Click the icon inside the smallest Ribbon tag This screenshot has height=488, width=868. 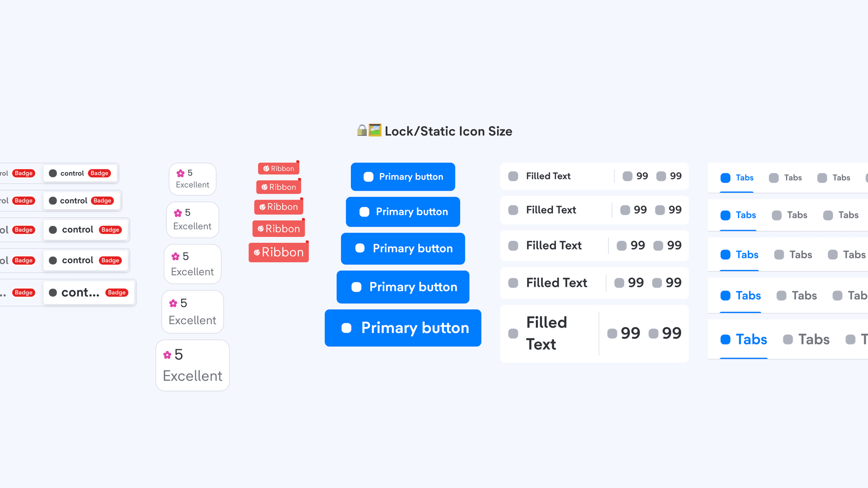pos(266,169)
